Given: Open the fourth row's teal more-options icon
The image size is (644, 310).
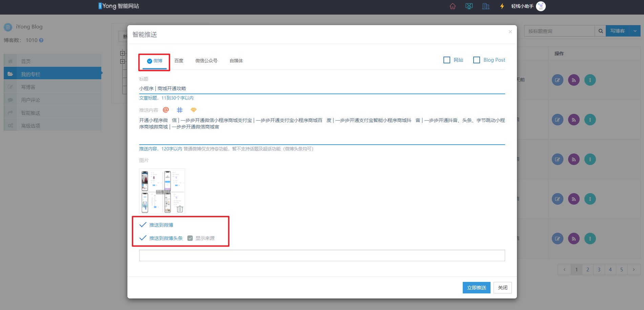Looking at the screenshot, I should (x=590, y=199).
